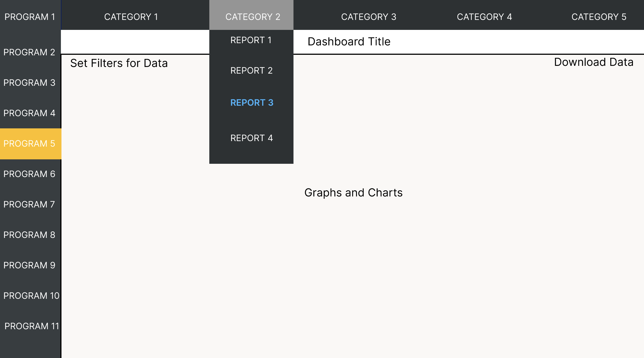Click the highlighted PROGRAM 5 item

click(30, 144)
